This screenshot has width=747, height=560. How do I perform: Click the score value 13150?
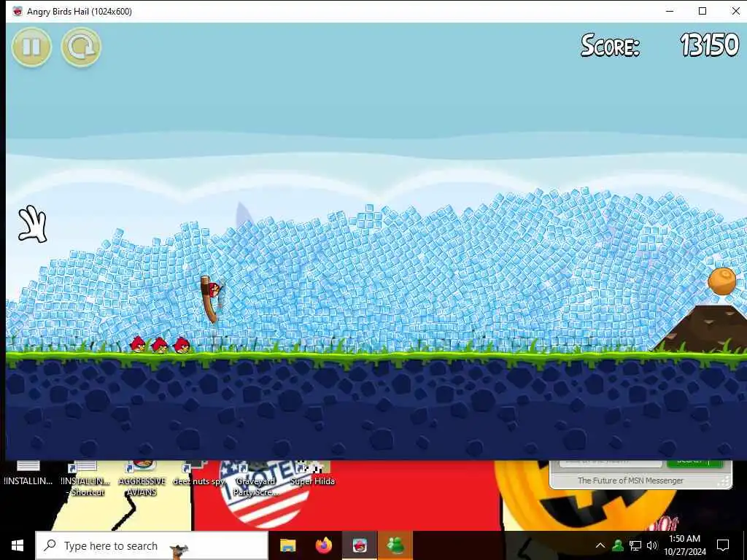(709, 45)
